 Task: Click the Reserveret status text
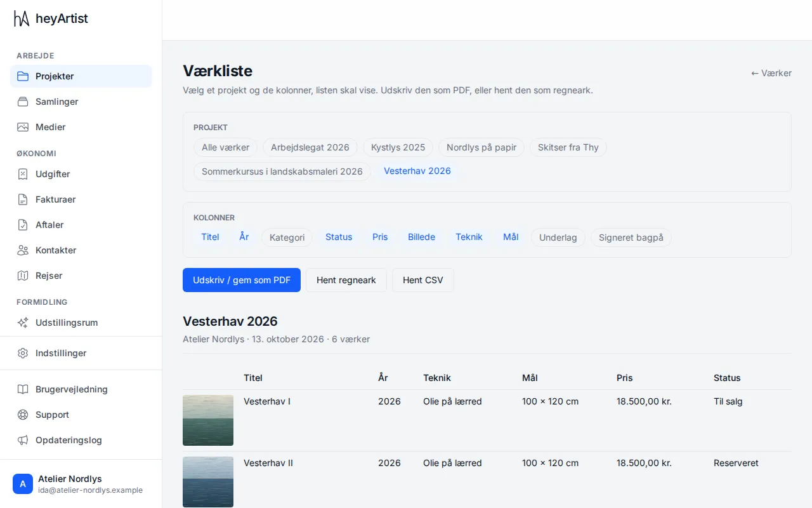click(x=736, y=463)
